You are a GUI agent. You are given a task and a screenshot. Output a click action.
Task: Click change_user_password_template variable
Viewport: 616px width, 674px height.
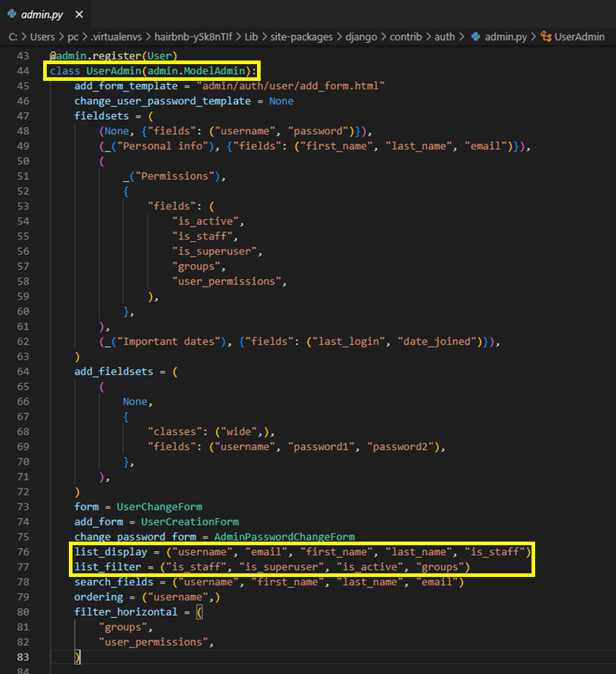[162, 101]
